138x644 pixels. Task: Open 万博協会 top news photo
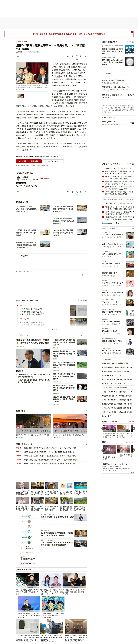(33, 358)
